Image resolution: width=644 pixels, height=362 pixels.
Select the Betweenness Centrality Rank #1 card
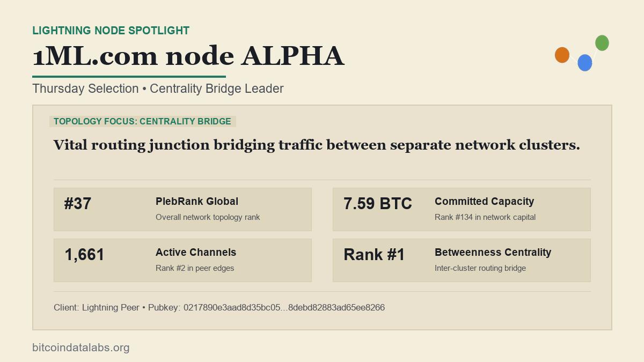(462, 260)
